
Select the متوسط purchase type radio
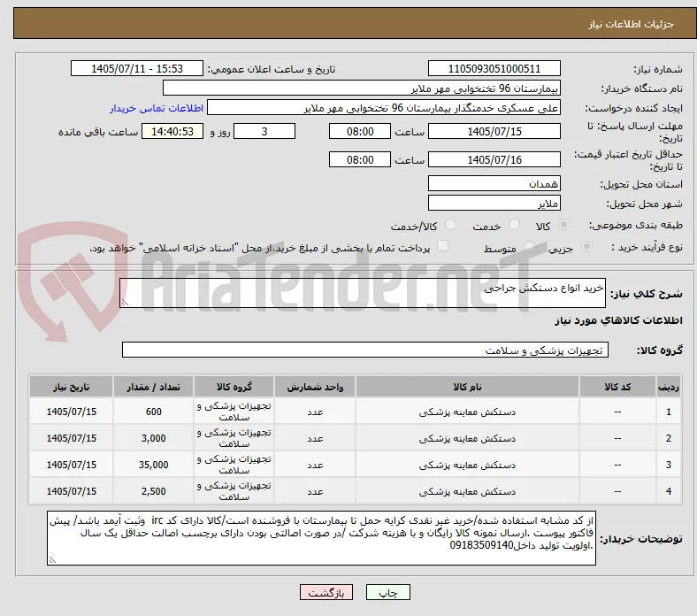coord(529,247)
